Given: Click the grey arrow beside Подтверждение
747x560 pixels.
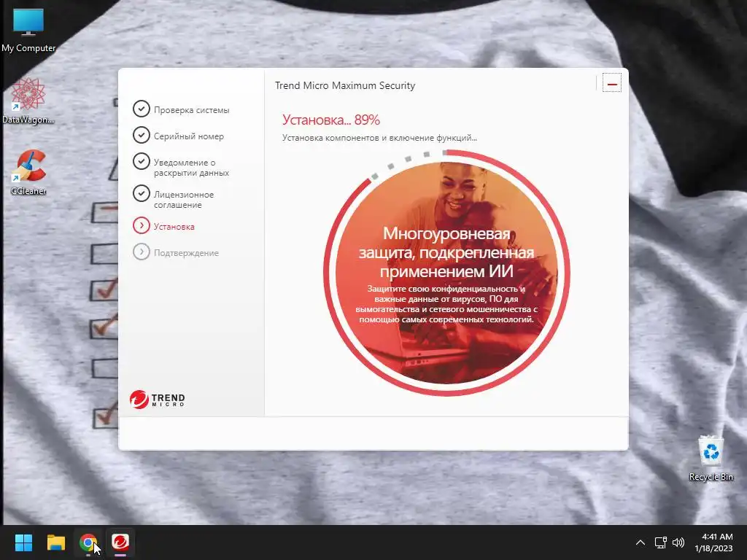Looking at the screenshot, I should 141,252.
